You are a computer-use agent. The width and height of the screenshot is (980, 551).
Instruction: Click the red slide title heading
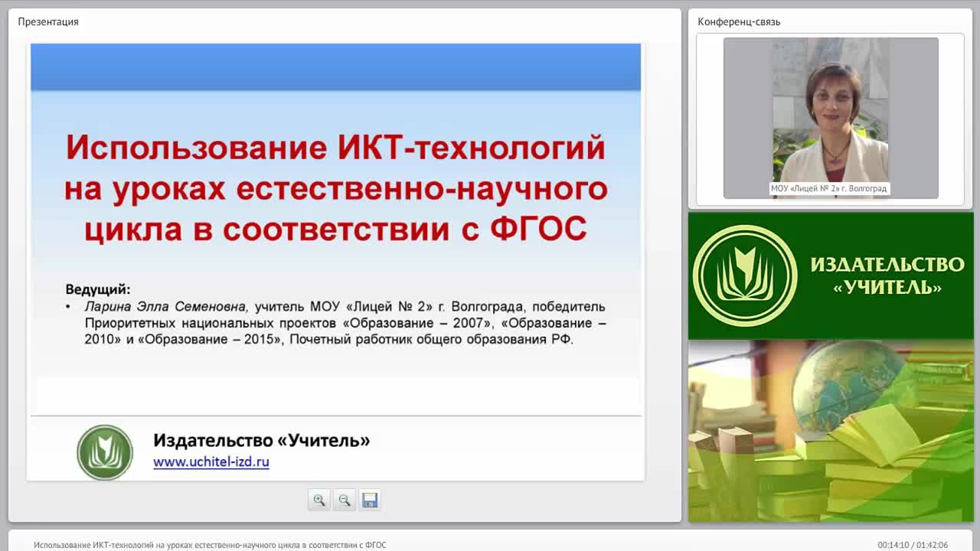coord(335,187)
